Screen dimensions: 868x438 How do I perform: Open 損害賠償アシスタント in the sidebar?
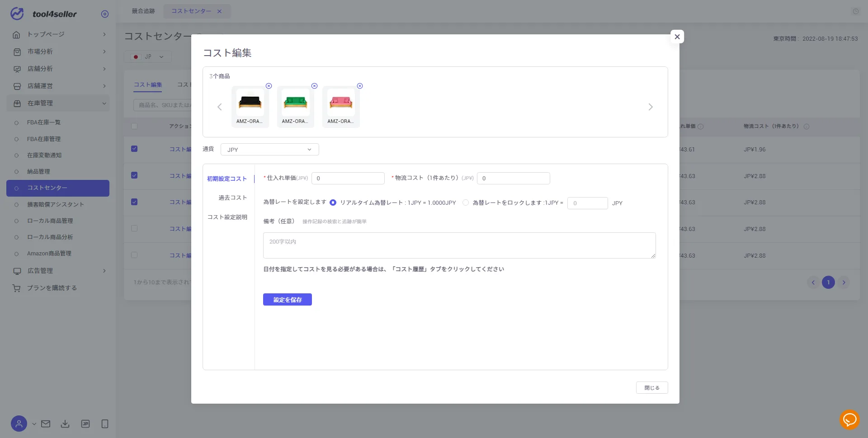tap(56, 205)
